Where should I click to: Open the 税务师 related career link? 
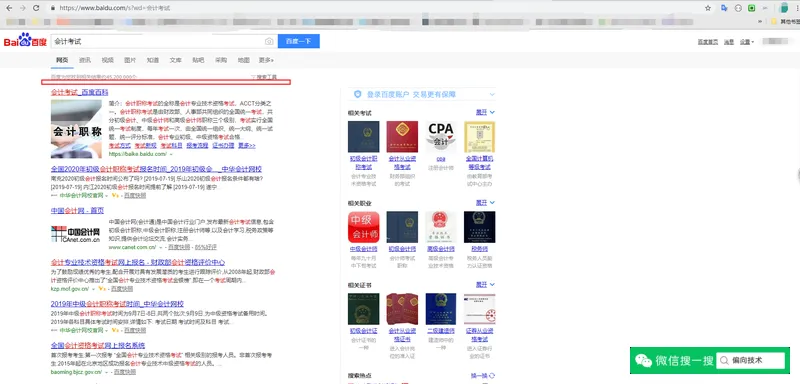pyautogui.click(x=479, y=249)
